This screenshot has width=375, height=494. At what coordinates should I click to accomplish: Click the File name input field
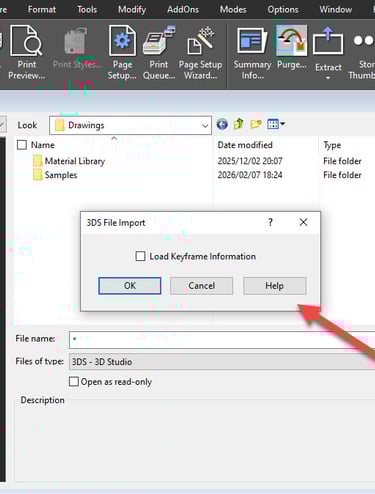click(x=222, y=340)
